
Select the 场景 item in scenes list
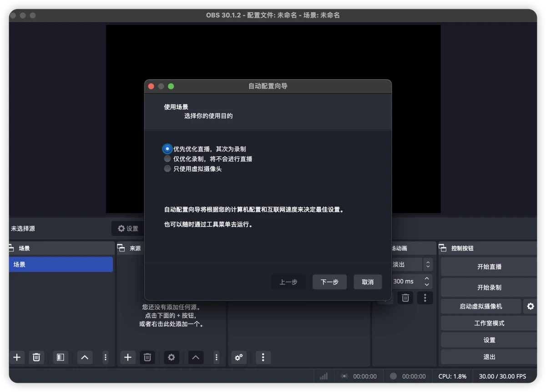point(61,265)
